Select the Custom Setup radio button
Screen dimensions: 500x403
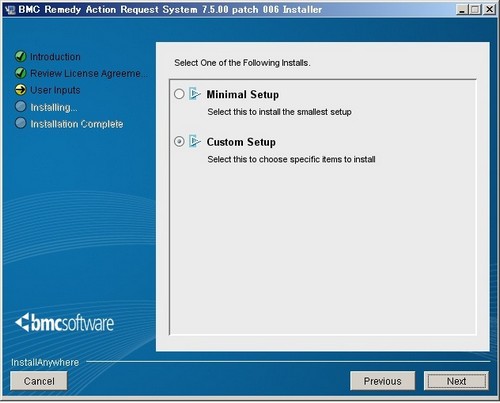179,142
